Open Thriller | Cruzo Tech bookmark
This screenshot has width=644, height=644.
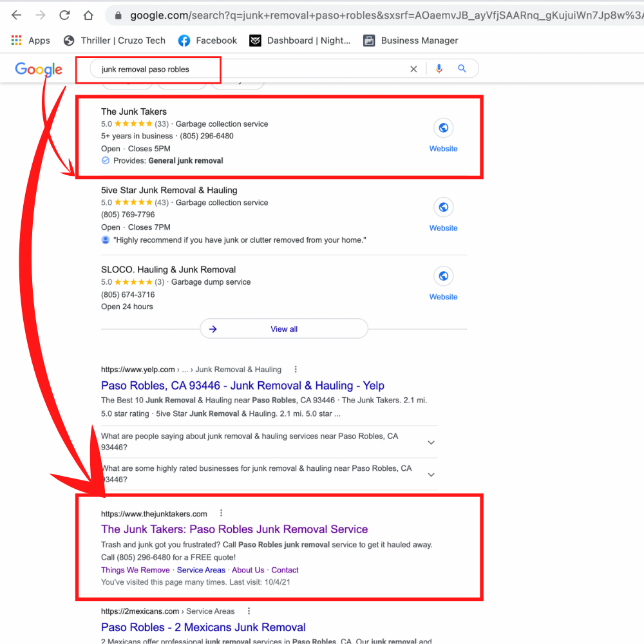pyautogui.click(x=115, y=40)
